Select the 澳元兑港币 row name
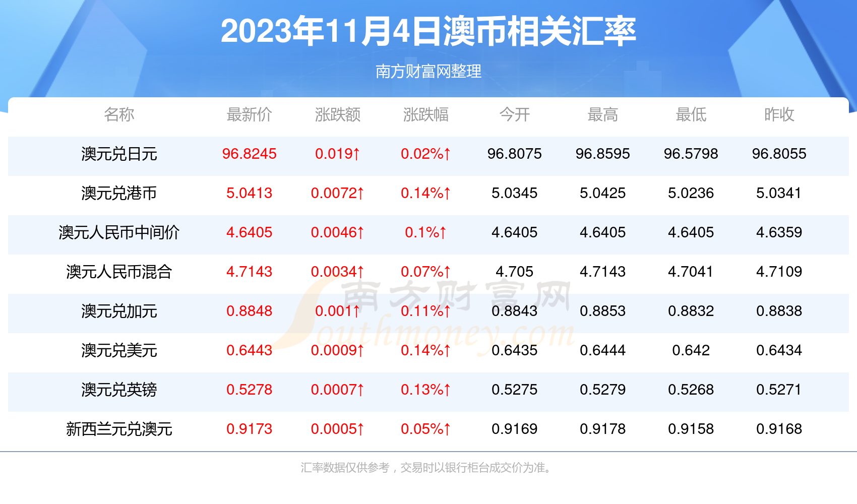Screen dimensions: 857x504 (119, 193)
